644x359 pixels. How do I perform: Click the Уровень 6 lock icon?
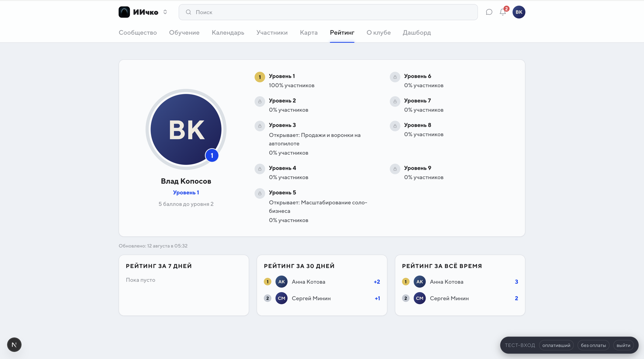click(x=395, y=77)
